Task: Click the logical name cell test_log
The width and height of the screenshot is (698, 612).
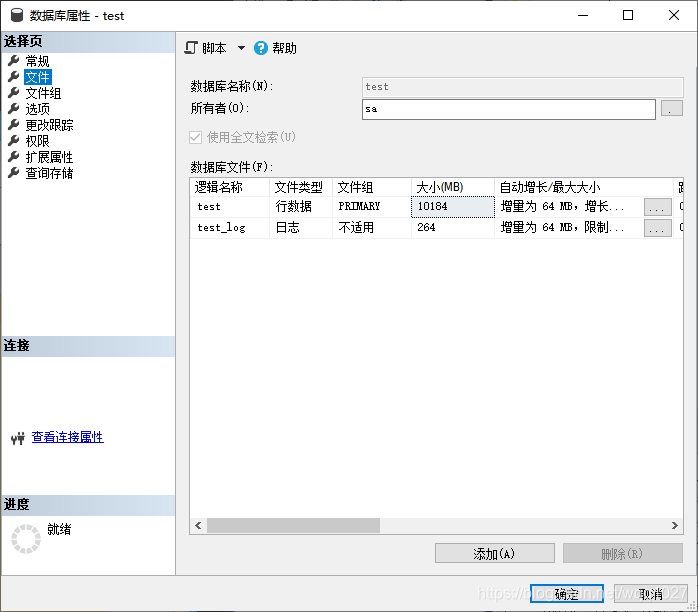Action: [x=229, y=227]
